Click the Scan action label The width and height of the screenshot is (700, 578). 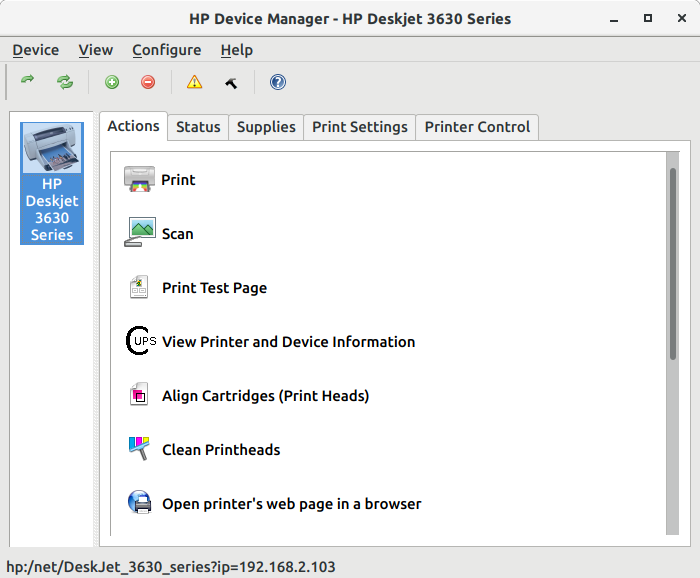(x=178, y=234)
